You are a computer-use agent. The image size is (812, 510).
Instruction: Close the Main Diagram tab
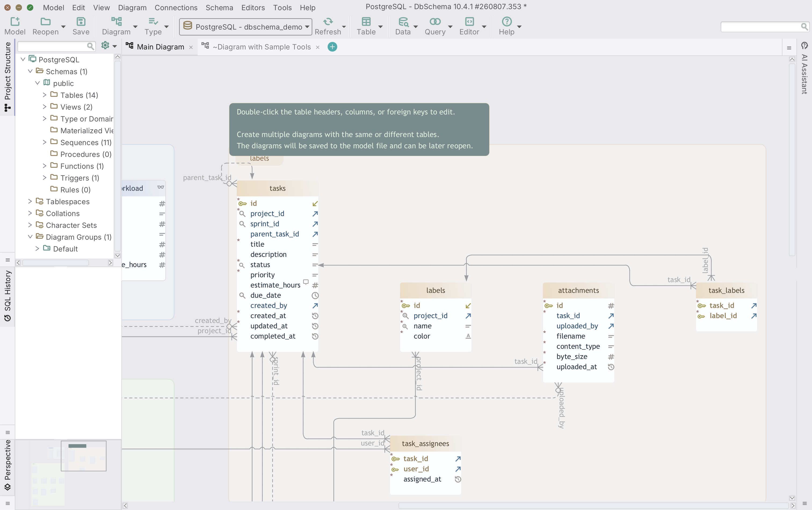pos(191,47)
